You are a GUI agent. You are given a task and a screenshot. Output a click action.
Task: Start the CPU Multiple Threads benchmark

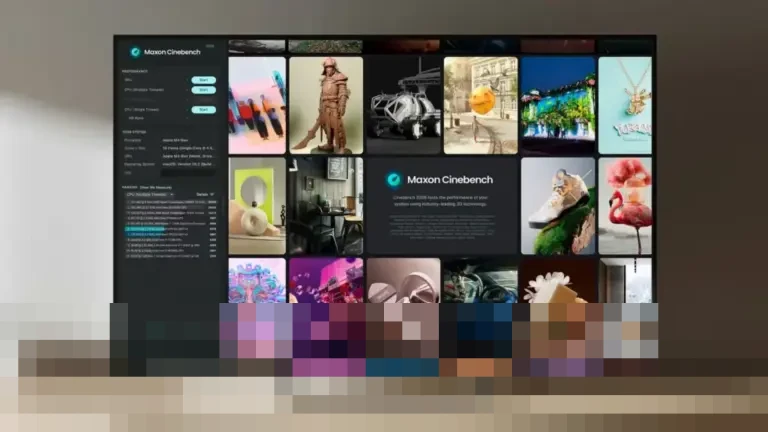tap(203, 91)
